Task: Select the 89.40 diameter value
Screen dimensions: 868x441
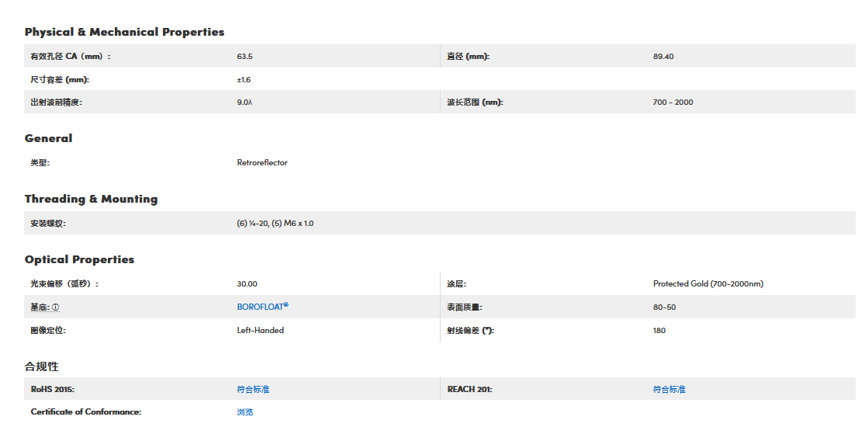Action: click(x=663, y=57)
